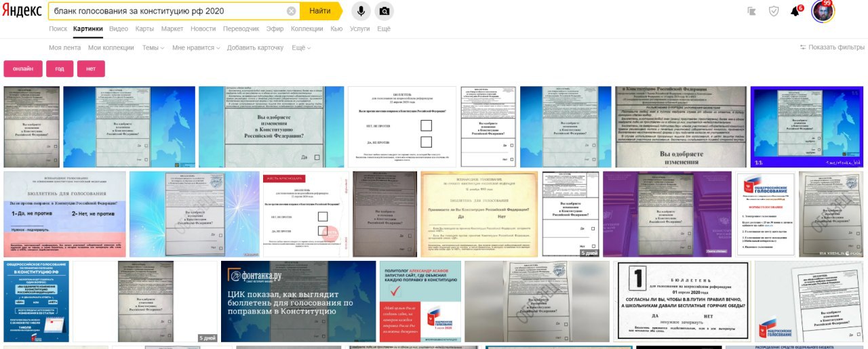
Task: Expand the Ещё services menu in top tabs
Action: (x=384, y=29)
